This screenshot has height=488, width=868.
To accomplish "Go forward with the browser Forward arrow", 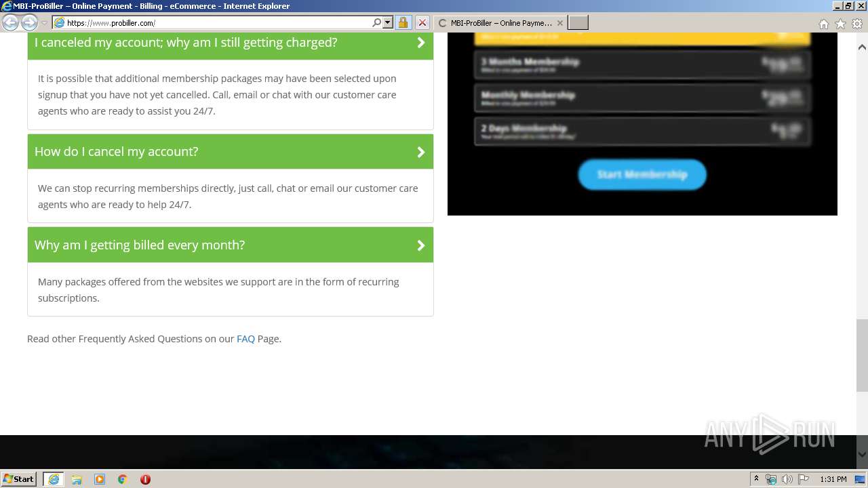I will tap(29, 22).
